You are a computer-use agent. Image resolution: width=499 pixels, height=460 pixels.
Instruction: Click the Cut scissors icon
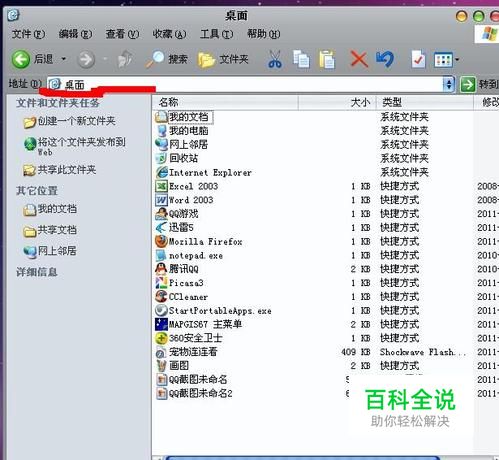(x=275, y=59)
